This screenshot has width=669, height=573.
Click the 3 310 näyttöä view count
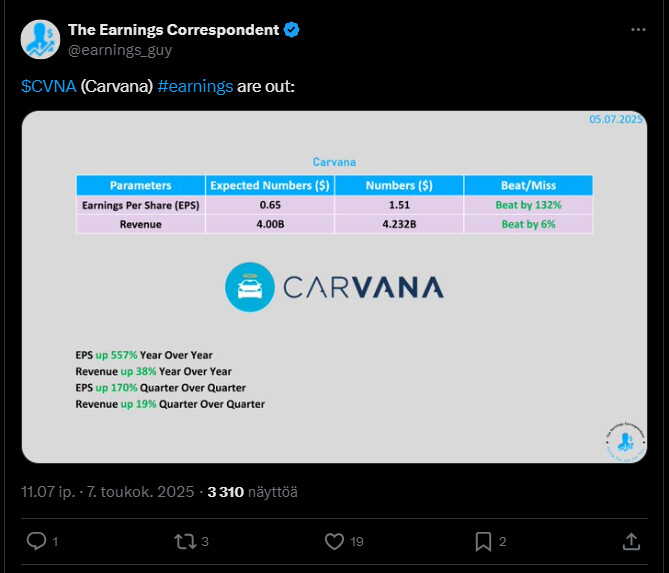point(252,492)
